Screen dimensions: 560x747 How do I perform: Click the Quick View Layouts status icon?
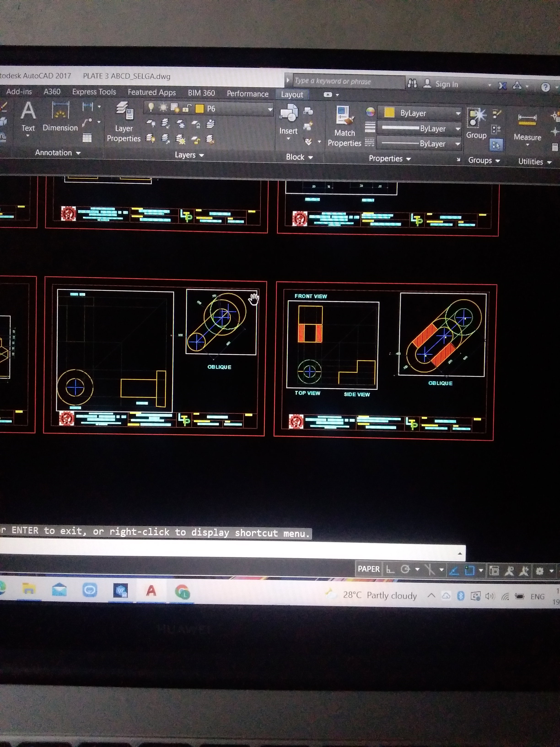pyautogui.click(x=494, y=571)
